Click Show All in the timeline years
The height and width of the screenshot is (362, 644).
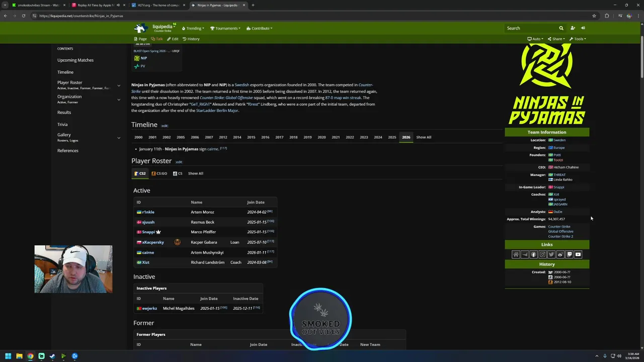[424, 137]
